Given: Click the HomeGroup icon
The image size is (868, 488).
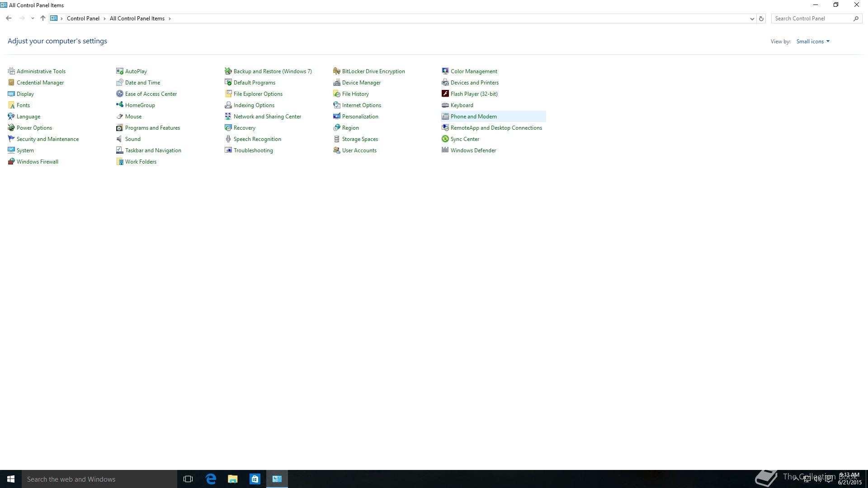Looking at the screenshot, I should [x=120, y=105].
